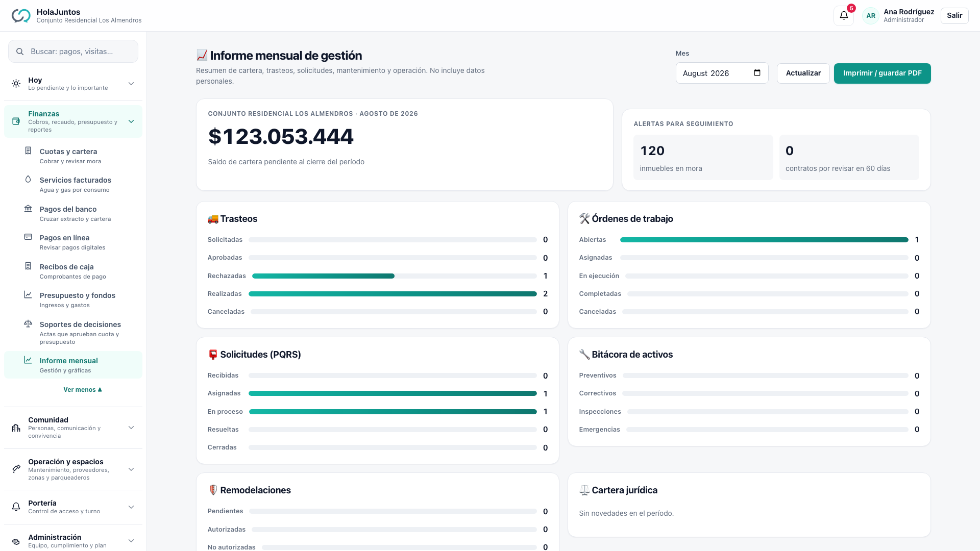The width and height of the screenshot is (980, 551).
Task: Click the Ver menos link
Action: point(83,390)
